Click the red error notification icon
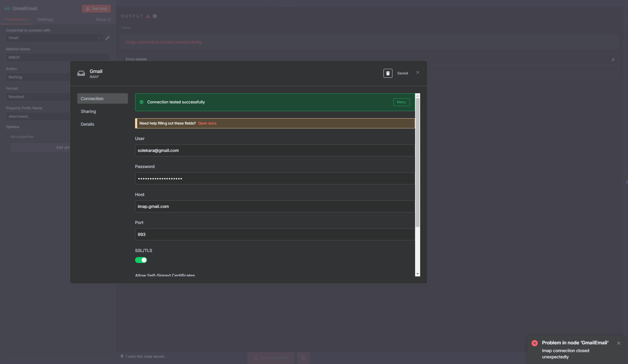The image size is (628, 364). [x=535, y=343]
